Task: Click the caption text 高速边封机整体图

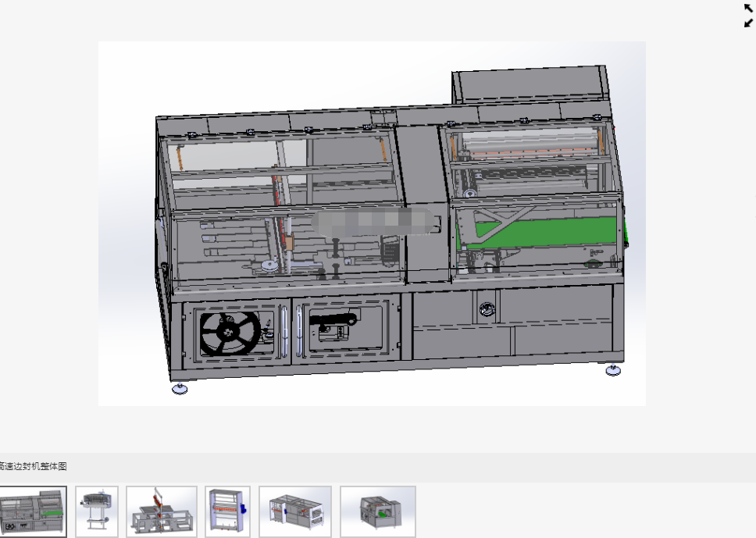Action: click(x=33, y=466)
